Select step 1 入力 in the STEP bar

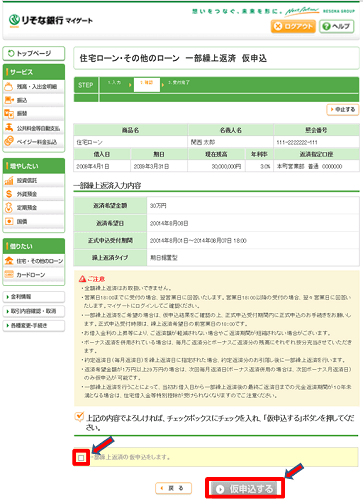click(114, 83)
